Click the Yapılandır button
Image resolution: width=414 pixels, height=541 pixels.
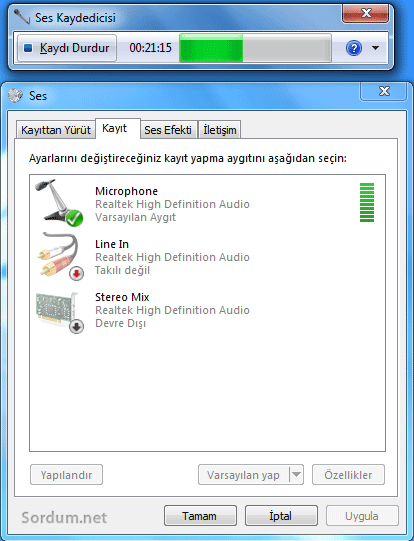(x=66, y=475)
